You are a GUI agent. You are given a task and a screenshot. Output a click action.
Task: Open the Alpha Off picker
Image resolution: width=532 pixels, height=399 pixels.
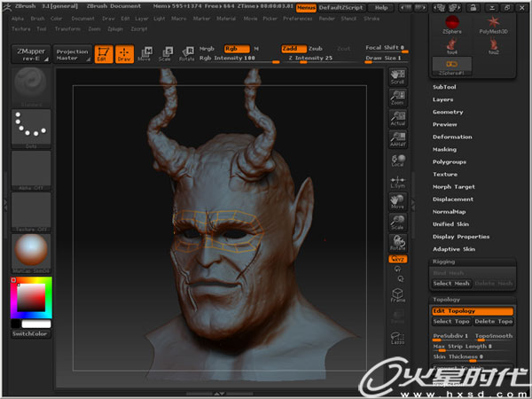point(31,170)
